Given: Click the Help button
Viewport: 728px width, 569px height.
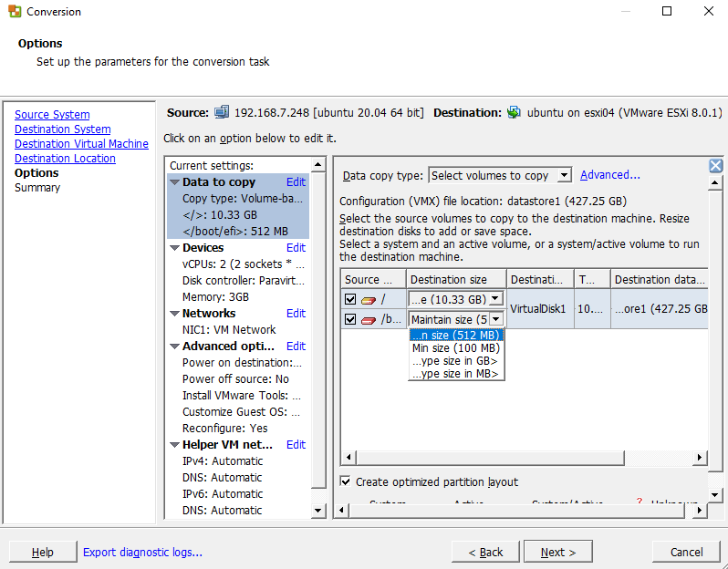Looking at the screenshot, I should (x=43, y=552).
